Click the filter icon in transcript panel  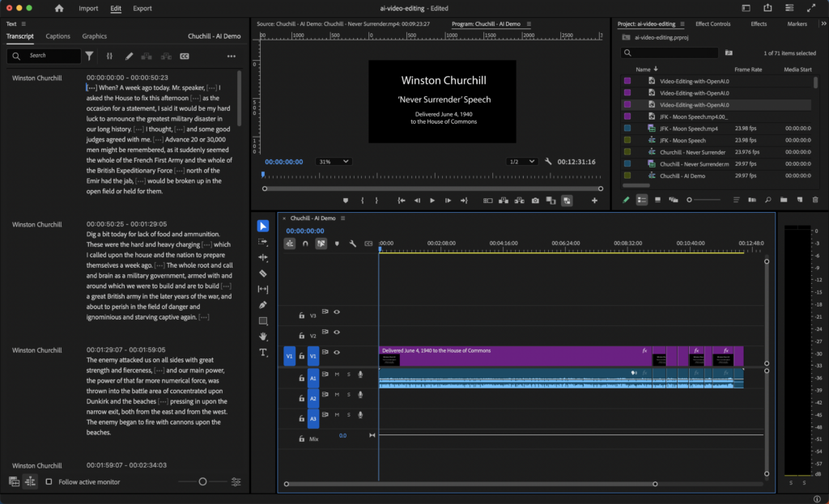[x=89, y=56]
